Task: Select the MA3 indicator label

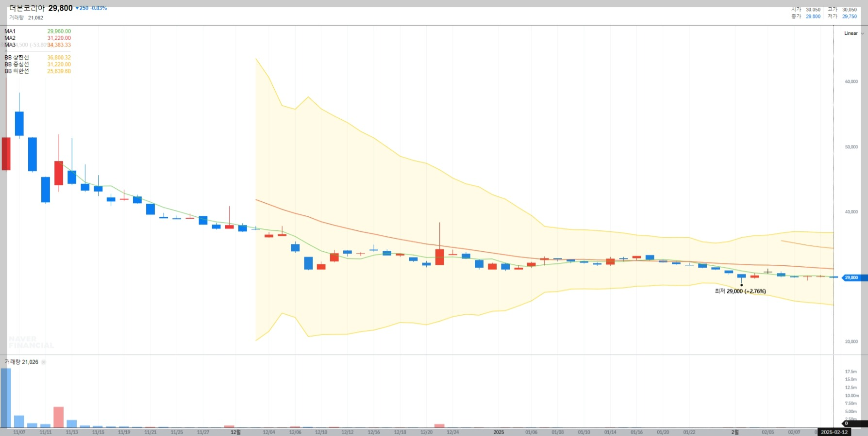Action: 10,45
